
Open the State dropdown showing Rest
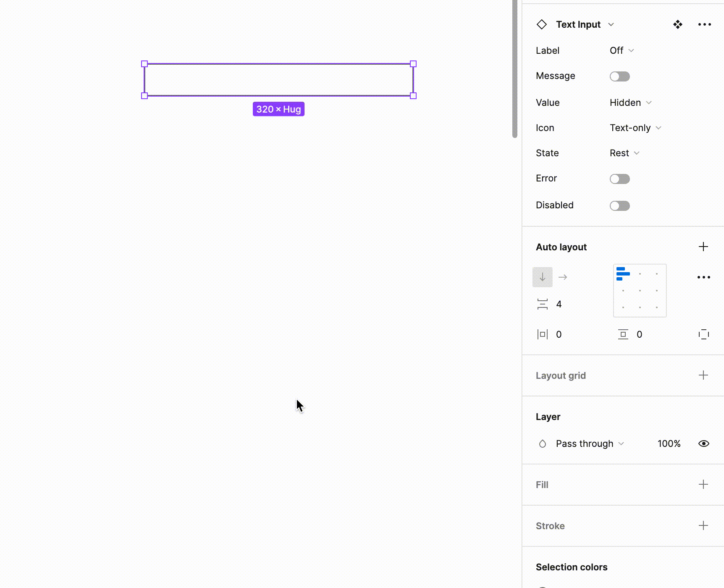click(x=624, y=153)
